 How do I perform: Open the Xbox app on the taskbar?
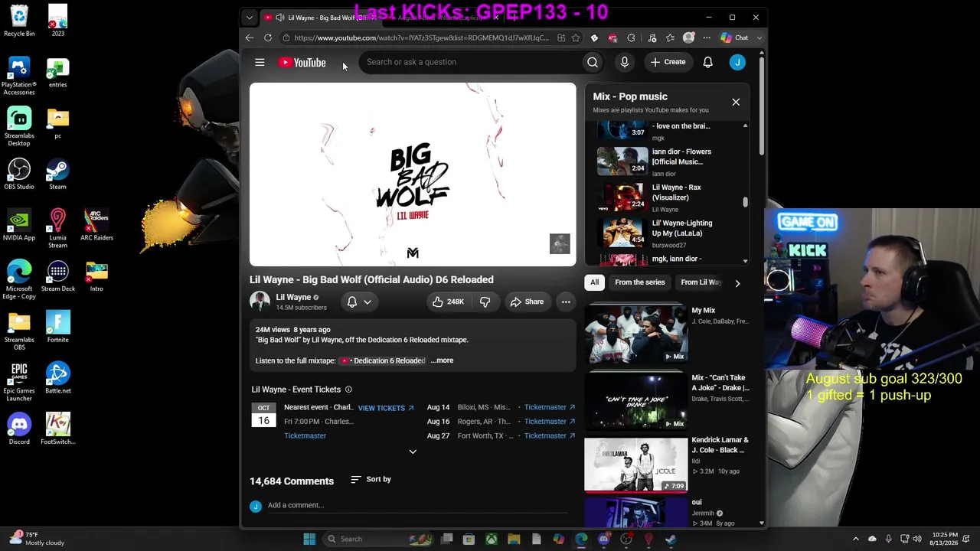coord(492,540)
